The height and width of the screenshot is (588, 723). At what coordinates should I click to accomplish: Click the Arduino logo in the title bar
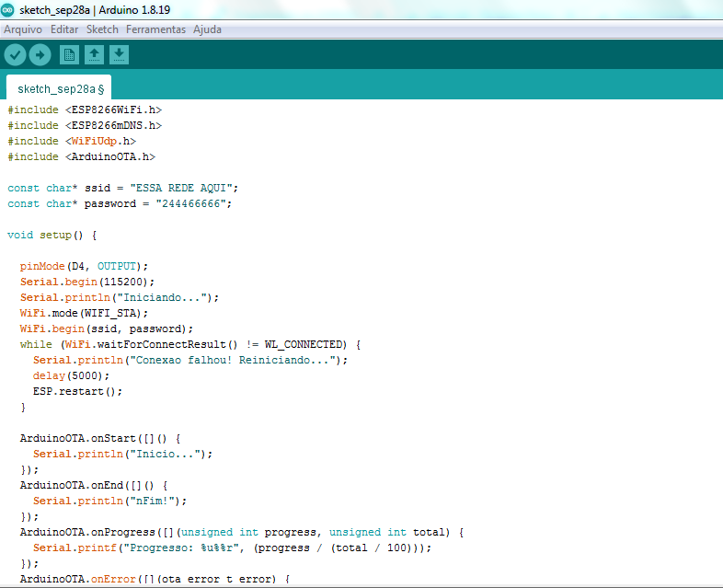coord(8,10)
